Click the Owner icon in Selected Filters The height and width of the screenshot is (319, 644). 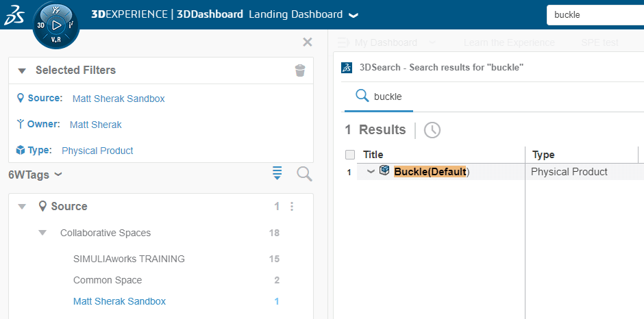(21, 125)
